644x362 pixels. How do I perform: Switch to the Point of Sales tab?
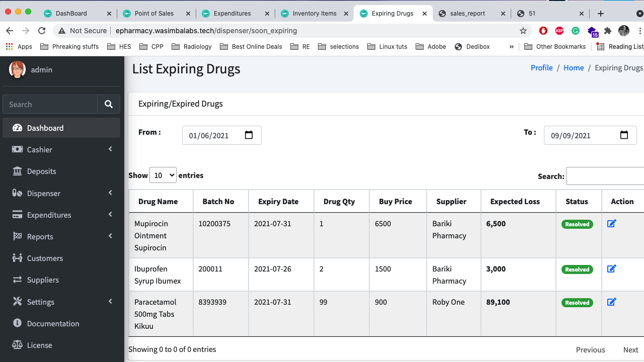(x=154, y=14)
